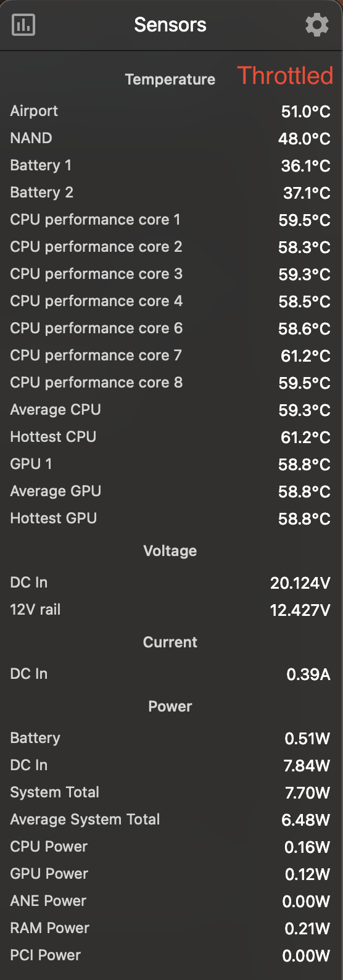
Task: Click the Average CPU temperature row
Action: point(171,410)
